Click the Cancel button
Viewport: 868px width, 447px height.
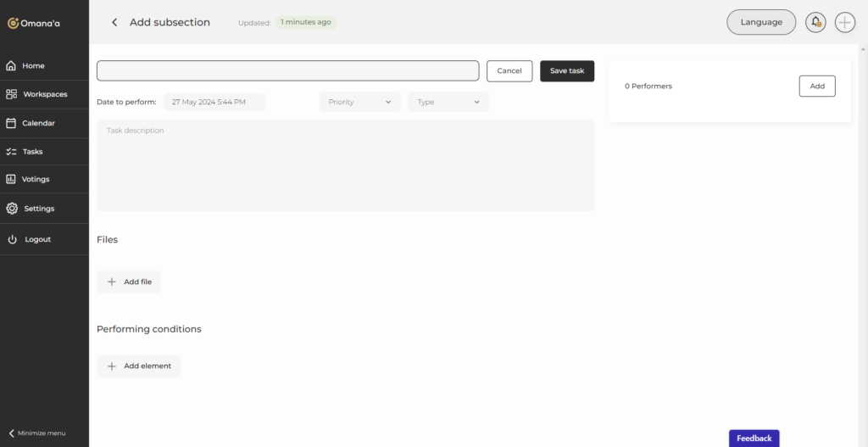pos(509,71)
